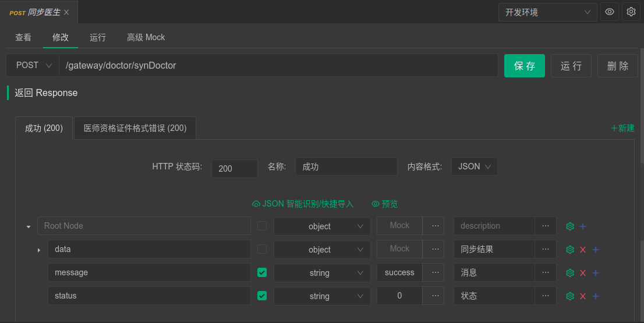This screenshot has width=644, height=323.
Task: Open Mock options ellipsis for message row
Action: [434, 272]
